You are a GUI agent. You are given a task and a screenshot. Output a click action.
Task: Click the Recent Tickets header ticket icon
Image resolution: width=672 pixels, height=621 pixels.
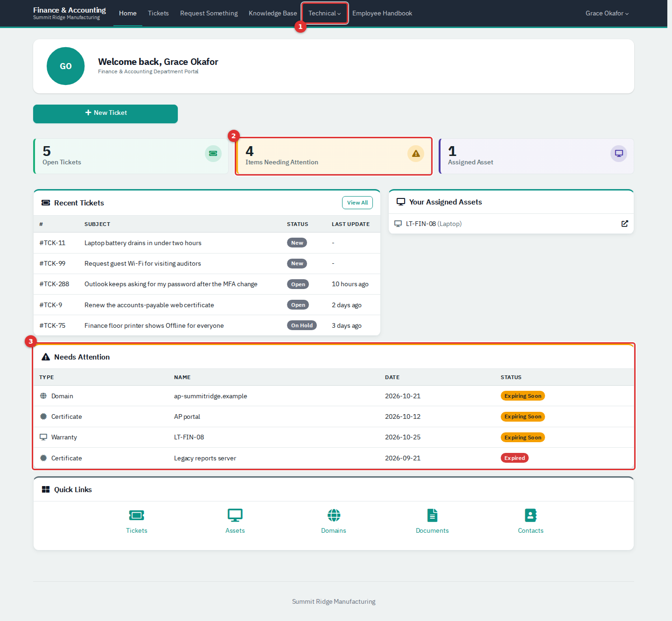pyautogui.click(x=46, y=203)
